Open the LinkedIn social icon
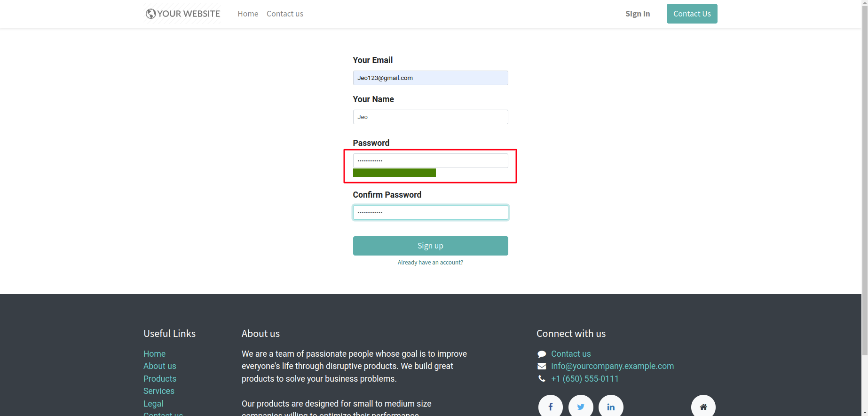This screenshot has width=868, height=416. pos(611,407)
